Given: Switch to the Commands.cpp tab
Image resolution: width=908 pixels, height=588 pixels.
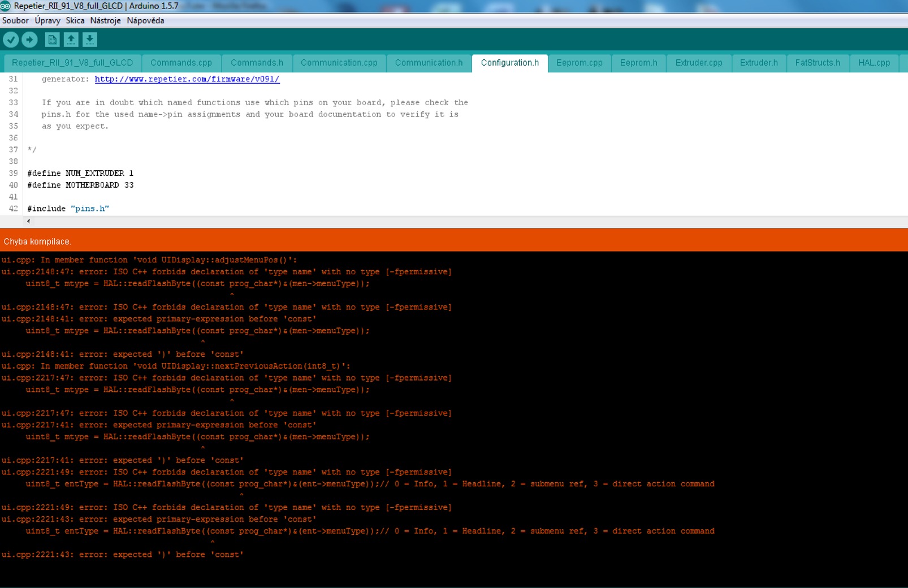Looking at the screenshot, I should [x=181, y=63].
